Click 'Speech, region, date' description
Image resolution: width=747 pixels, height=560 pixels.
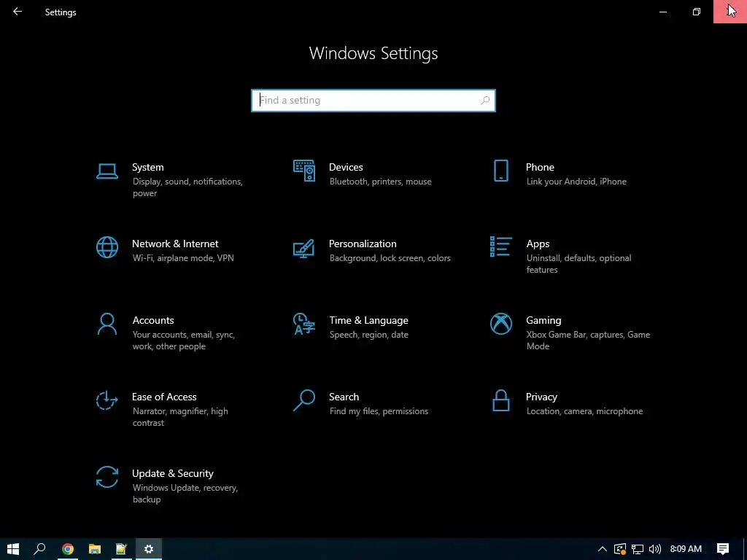[368, 335]
